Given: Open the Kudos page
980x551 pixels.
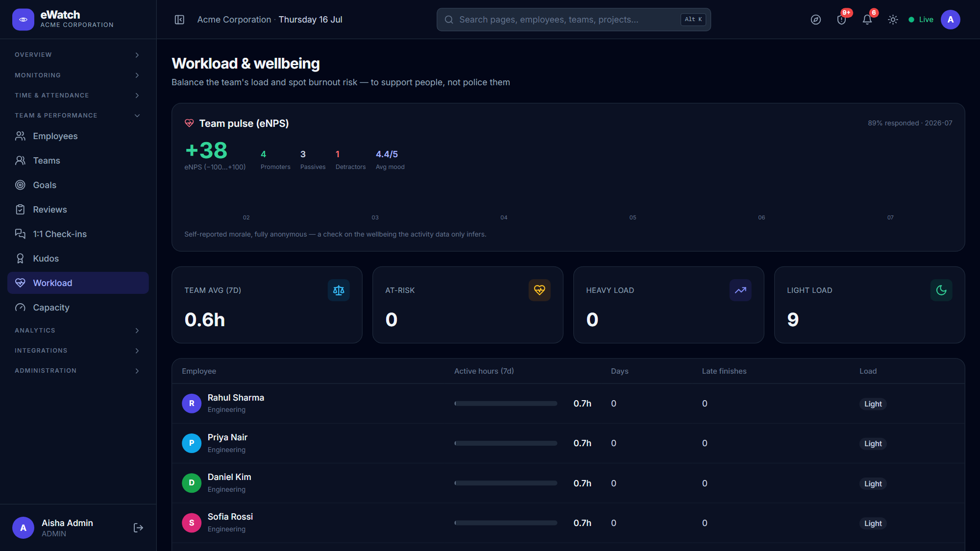Looking at the screenshot, I should tap(78, 259).
